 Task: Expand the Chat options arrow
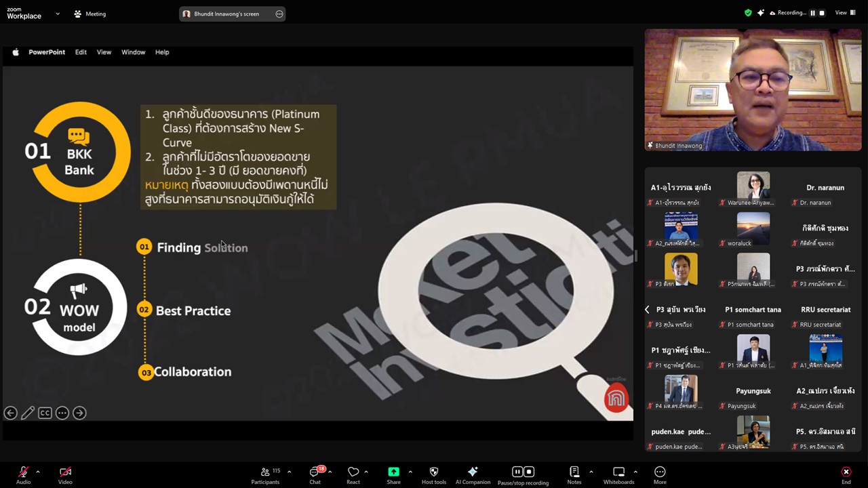[330, 472]
